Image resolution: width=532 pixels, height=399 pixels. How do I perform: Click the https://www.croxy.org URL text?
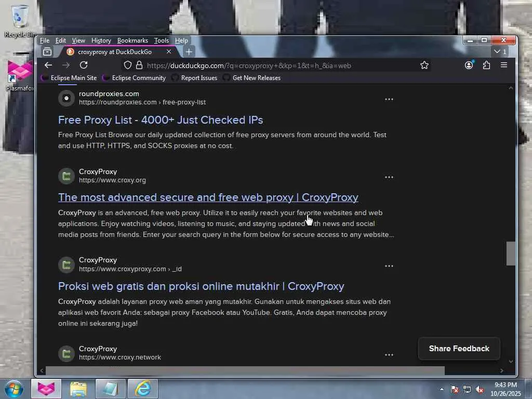[x=112, y=180]
